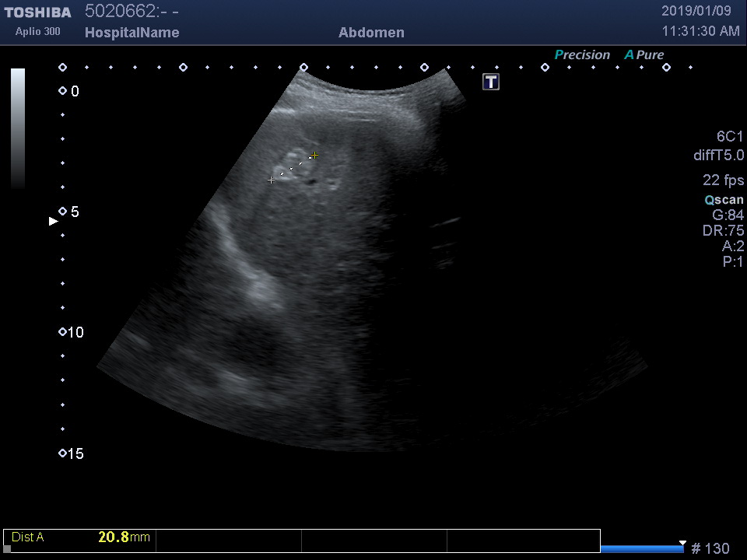The height and width of the screenshot is (560, 747).
Task: Click the DR:75 dynamic range value
Action: (723, 230)
